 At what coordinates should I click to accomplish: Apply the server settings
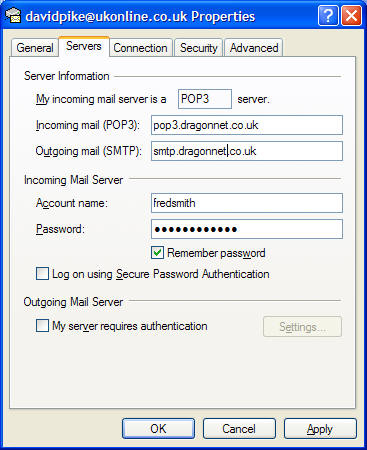coord(320,429)
